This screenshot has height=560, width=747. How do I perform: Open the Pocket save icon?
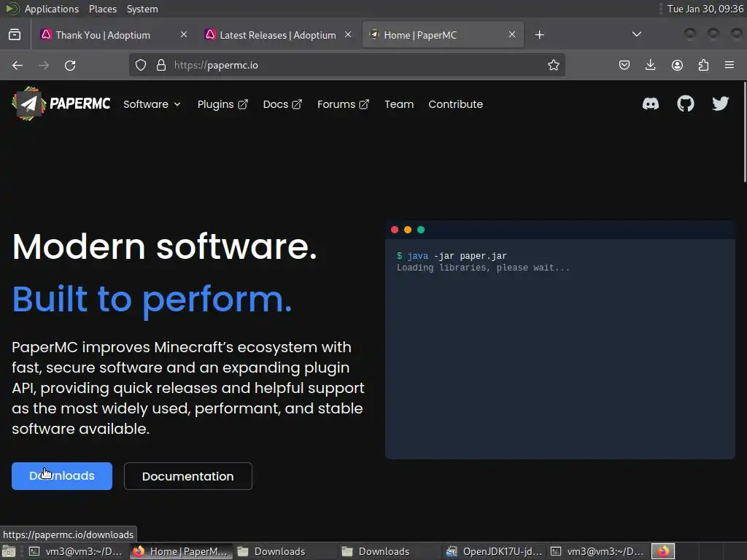coord(624,65)
